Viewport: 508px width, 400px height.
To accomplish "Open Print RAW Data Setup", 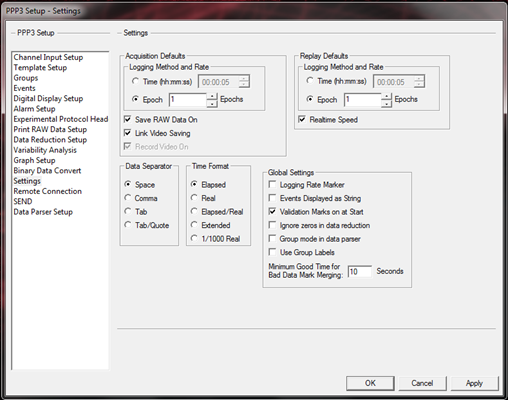I will click(50, 130).
